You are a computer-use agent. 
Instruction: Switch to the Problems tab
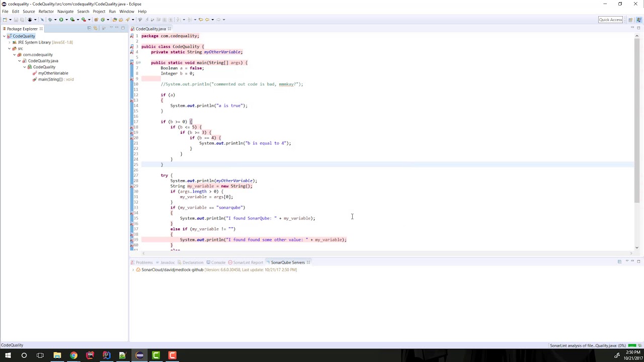click(x=141, y=262)
